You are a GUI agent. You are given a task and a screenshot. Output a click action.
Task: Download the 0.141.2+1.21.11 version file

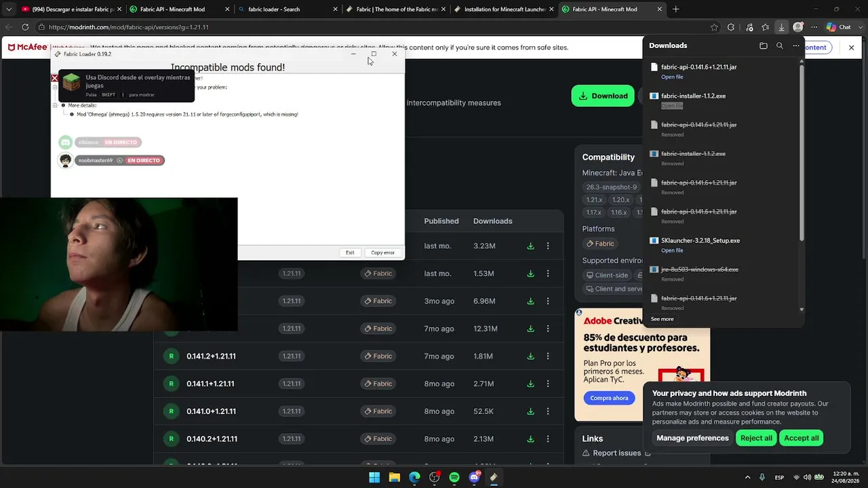pyautogui.click(x=530, y=356)
